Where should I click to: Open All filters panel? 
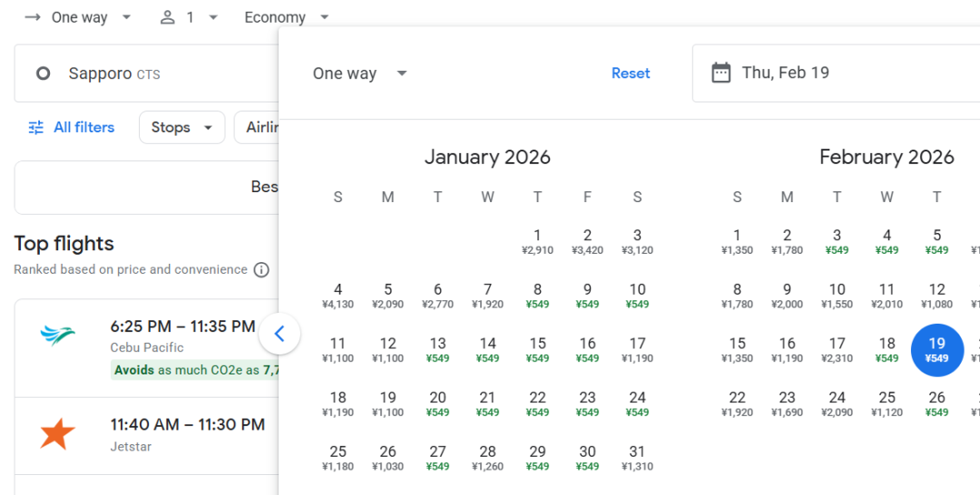72,128
